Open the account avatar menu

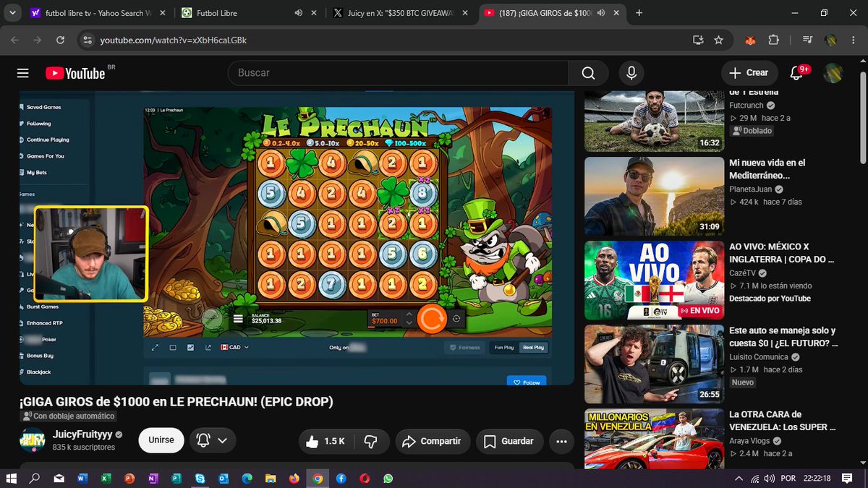click(x=834, y=73)
